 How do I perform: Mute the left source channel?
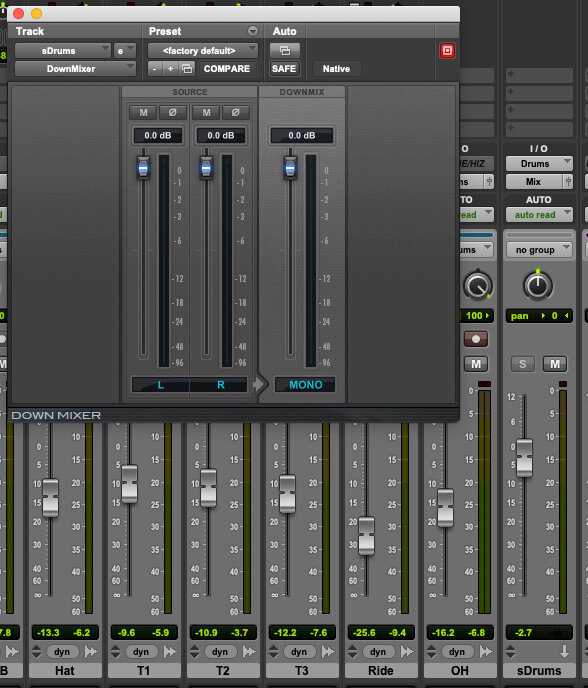(x=143, y=112)
